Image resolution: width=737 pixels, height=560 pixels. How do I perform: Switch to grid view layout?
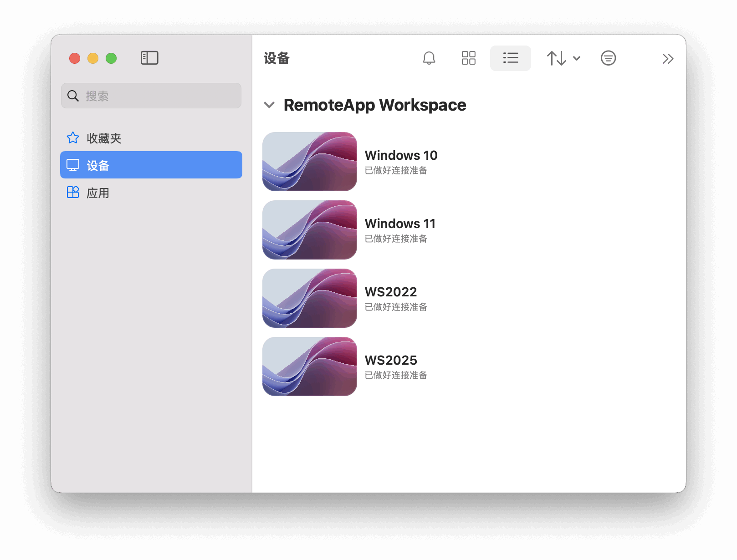[x=468, y=58]
